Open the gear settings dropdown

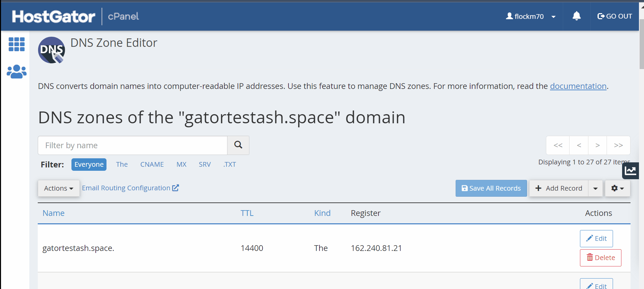[x=617, y=188]
